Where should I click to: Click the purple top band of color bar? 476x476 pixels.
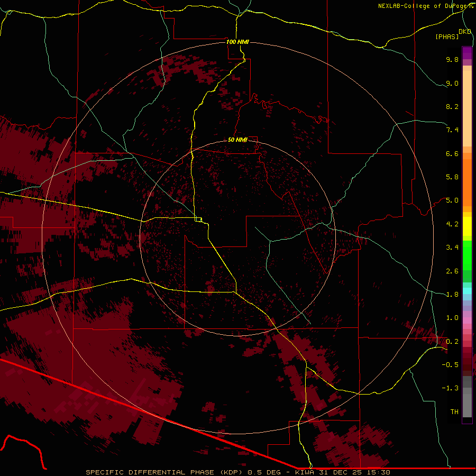click(467, 53)
